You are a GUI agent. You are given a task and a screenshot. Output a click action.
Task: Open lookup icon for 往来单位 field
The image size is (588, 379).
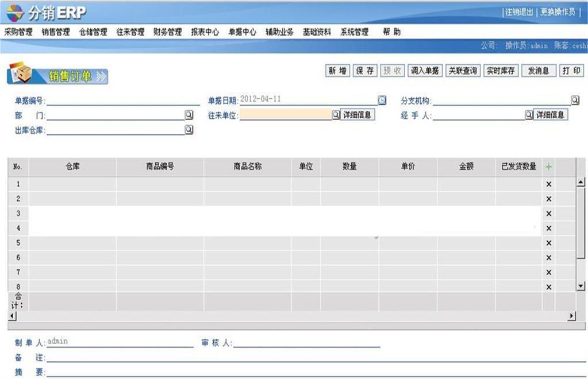[x=336, y=115]
